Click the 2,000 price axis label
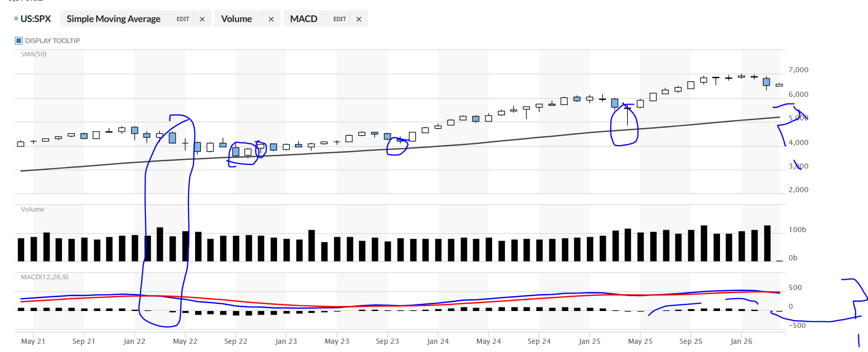This screenshot has width=868, height=352. point(798,190)
